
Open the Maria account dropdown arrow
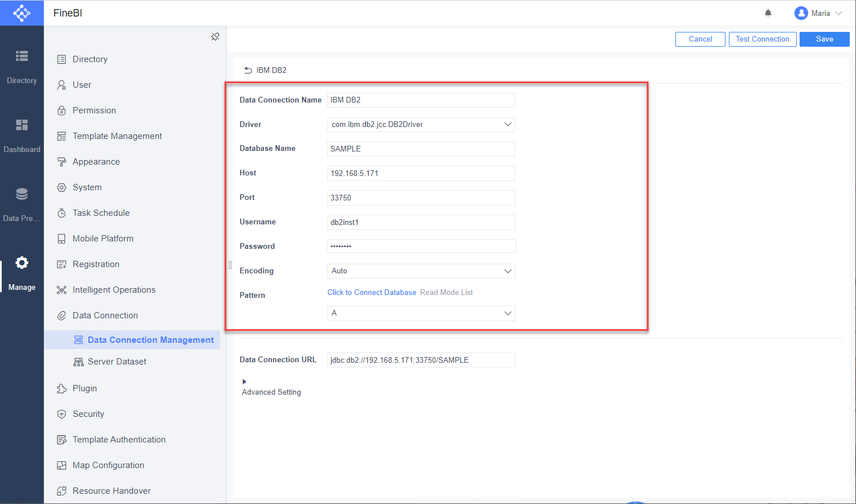(x=839, y=13)
